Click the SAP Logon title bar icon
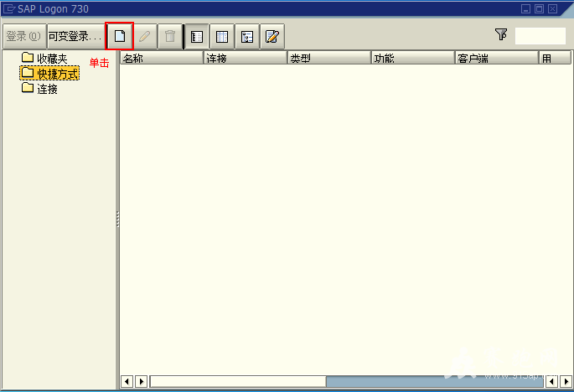 coord(9,8)
